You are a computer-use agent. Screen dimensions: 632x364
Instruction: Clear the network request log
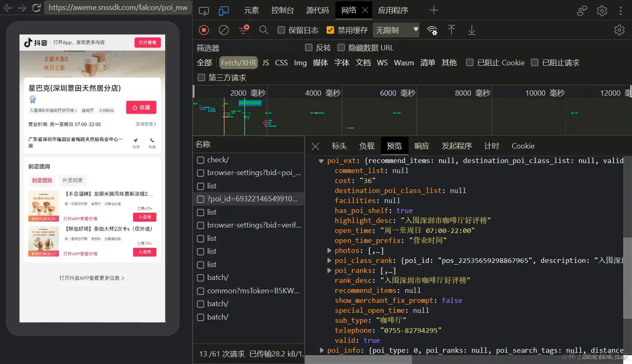pyautogui.click(x=224, y=30)
